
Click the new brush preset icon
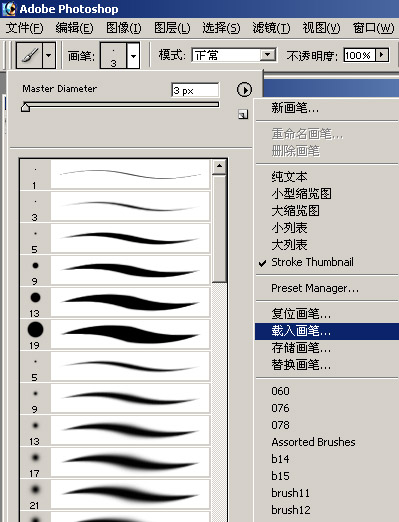[243, 115]
